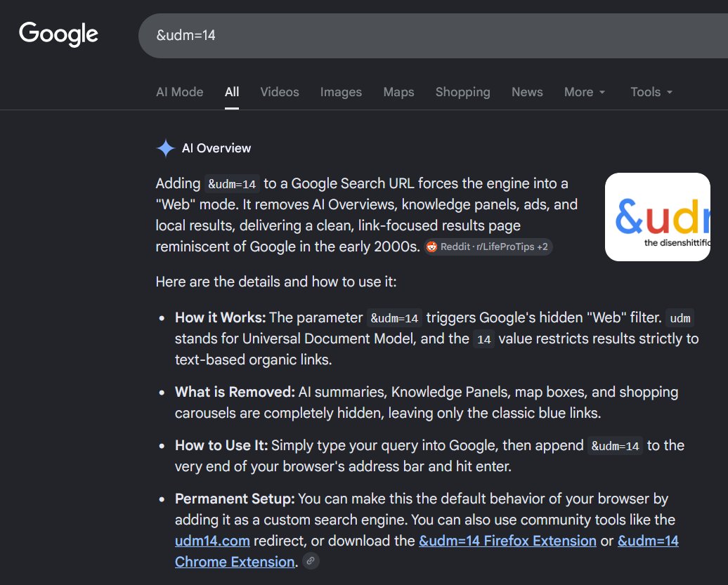Click the Reddit icon in source chip
This screenshot has height=585, width=728.
(x=431, y=247)
